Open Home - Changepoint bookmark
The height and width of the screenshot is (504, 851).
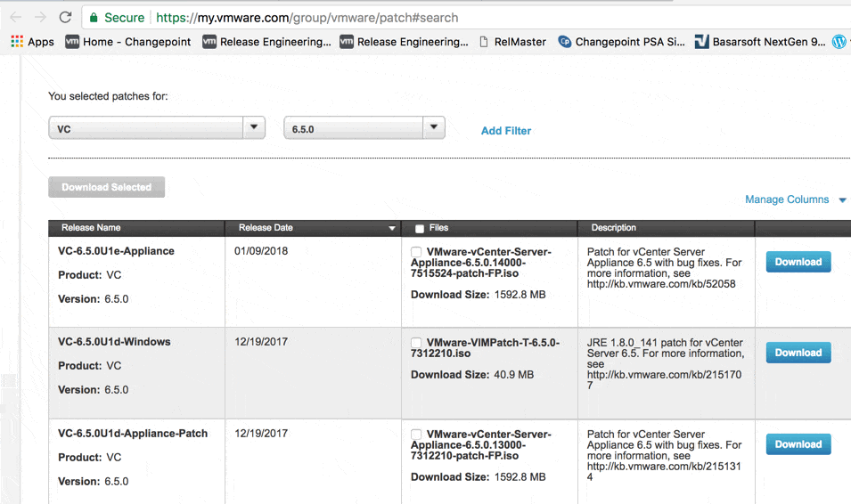click(x=128, y=41)
